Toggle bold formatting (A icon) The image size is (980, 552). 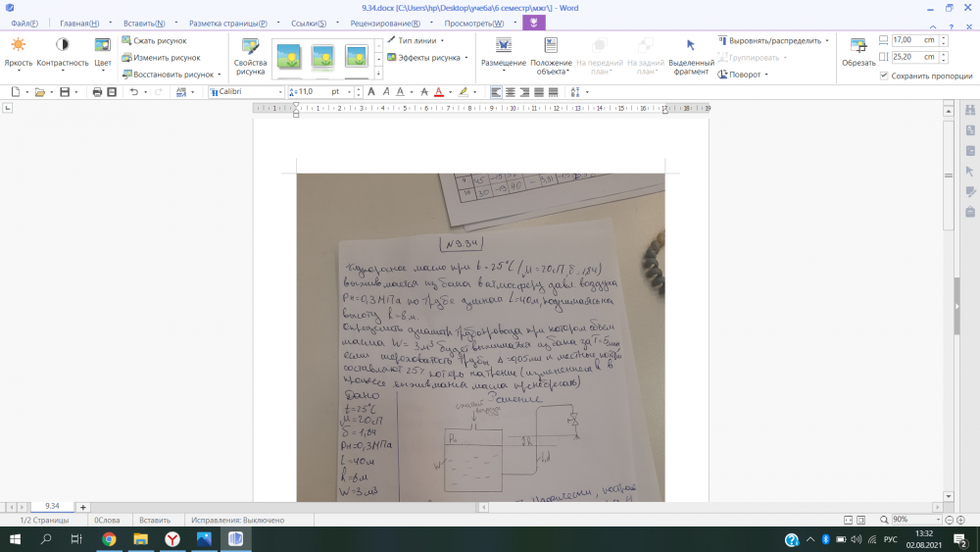coord(371,92)
